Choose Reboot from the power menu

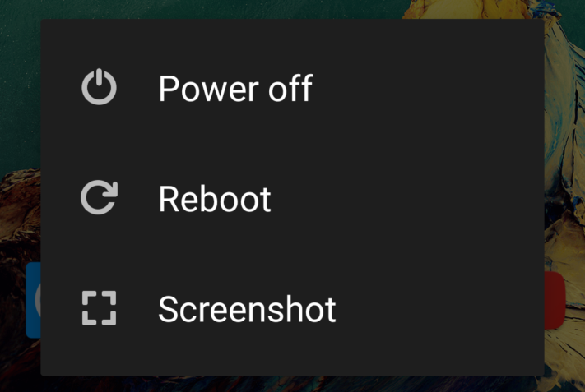292,198
